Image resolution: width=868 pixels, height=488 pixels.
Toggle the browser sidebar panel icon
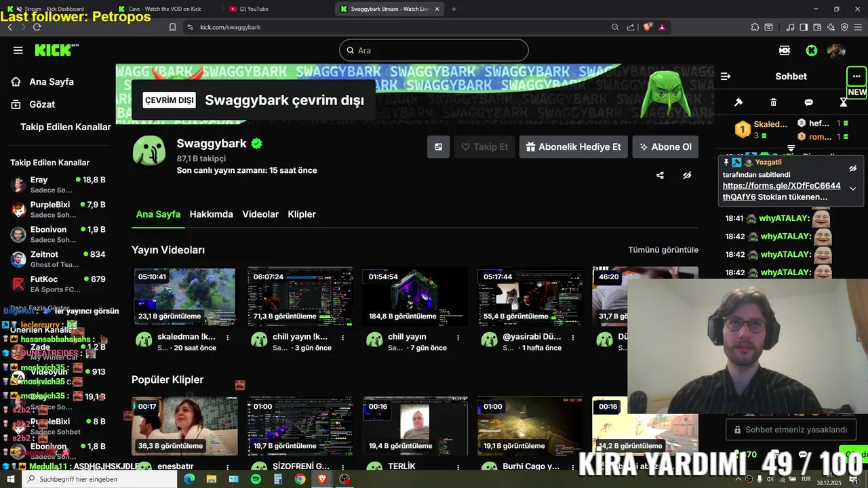(x=804, y=27)
